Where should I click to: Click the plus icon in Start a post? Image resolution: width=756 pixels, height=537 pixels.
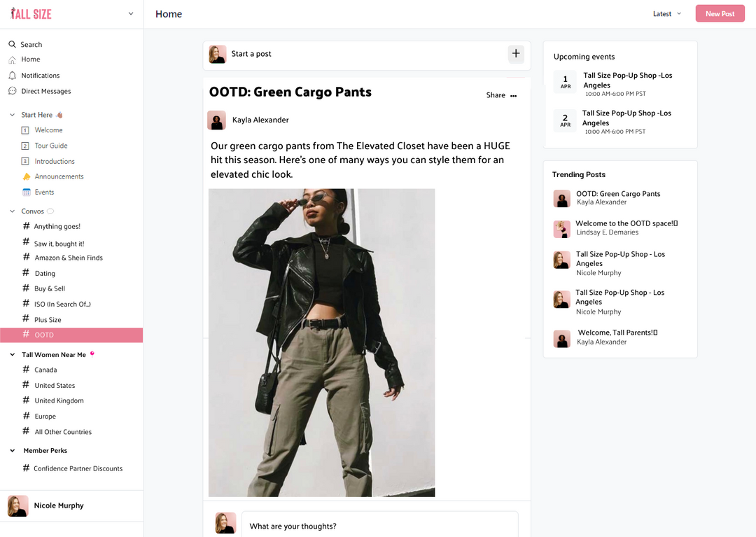pos(516,53)
